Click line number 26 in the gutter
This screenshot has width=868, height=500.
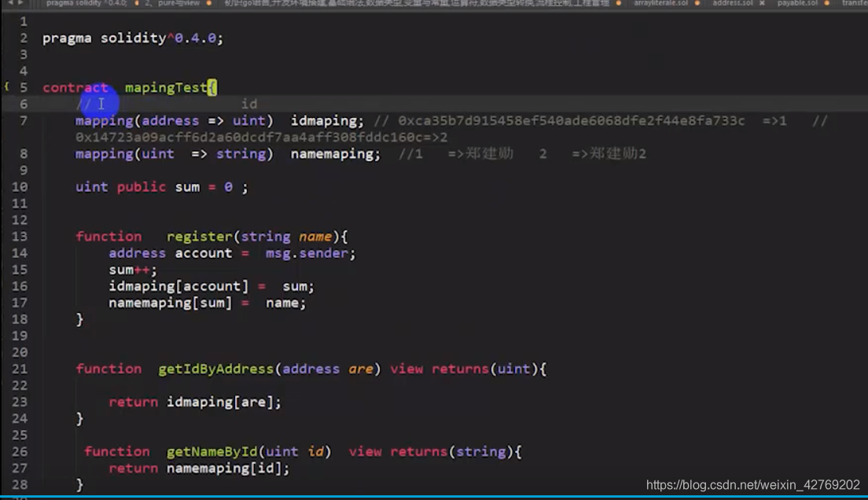[20, 452]
